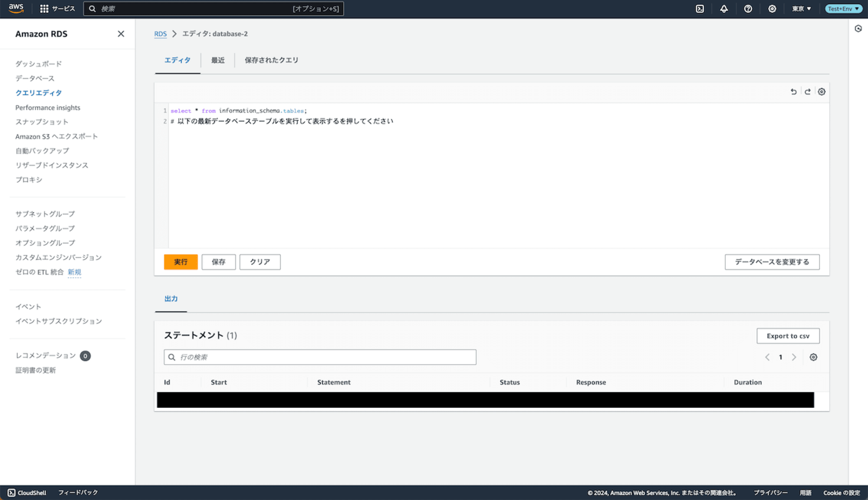This screenshot has width=868, height=500.
Task: Click the Duration column header
Action: [x=748, y=382]
